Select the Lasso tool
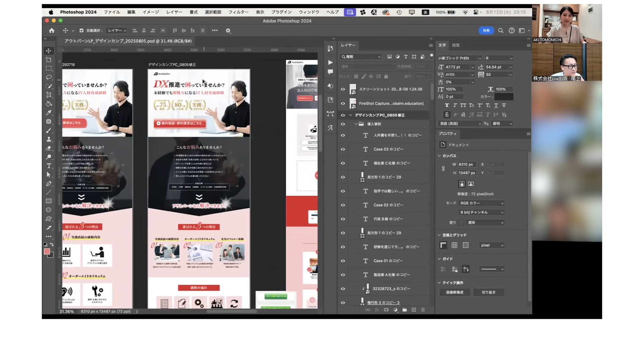 tap(49, 77)
